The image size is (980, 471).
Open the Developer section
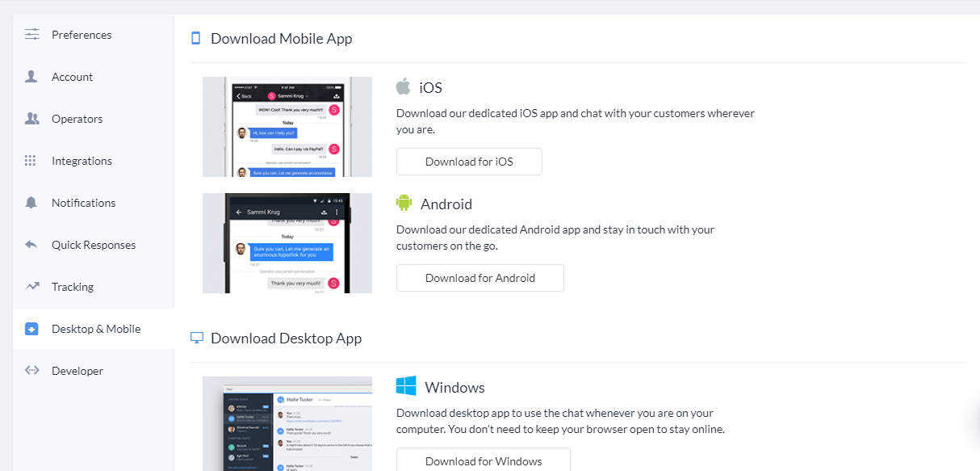coord(93,371)
